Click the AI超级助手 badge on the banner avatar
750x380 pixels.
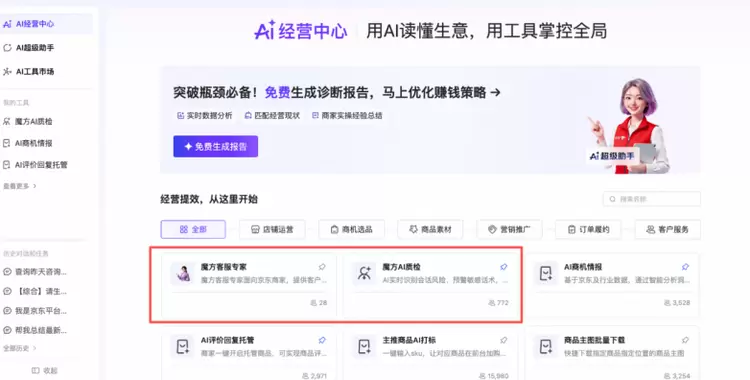coord(612,156)
